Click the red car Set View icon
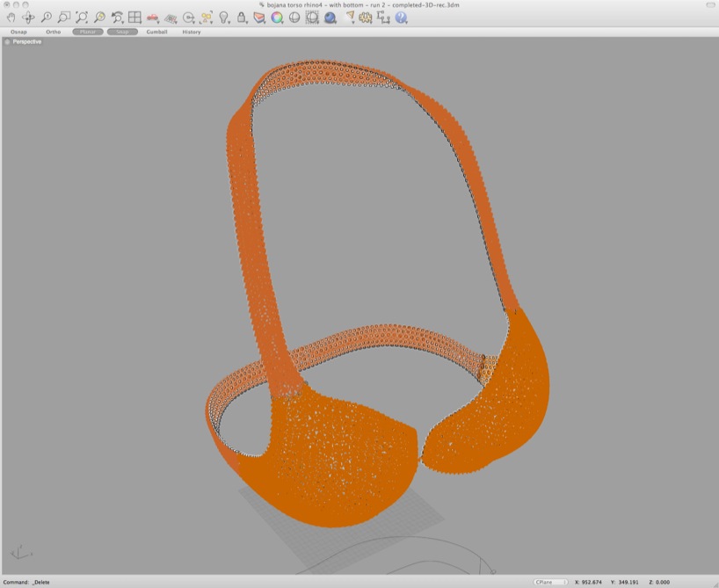The height and width of the screenshot is (588, 719). (153, 18)
